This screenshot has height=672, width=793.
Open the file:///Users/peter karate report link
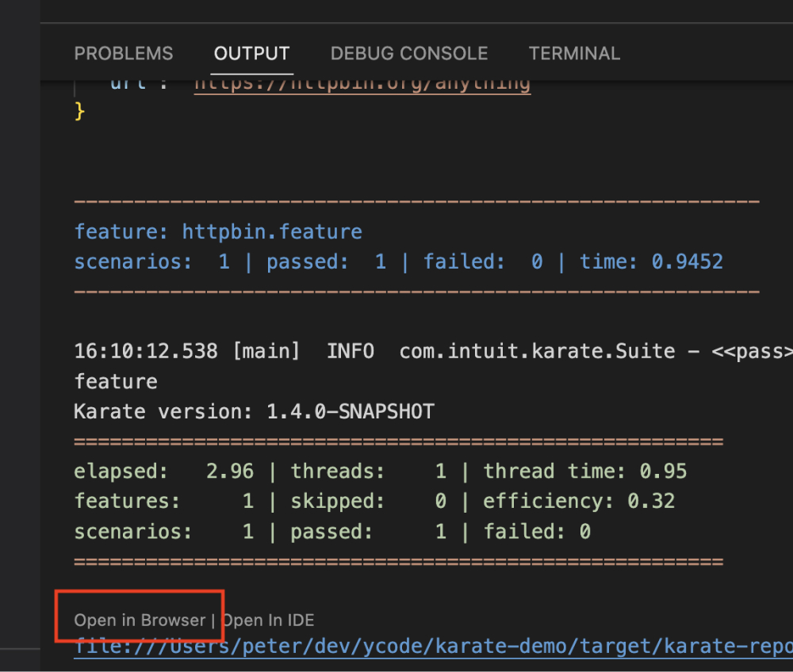434,646
